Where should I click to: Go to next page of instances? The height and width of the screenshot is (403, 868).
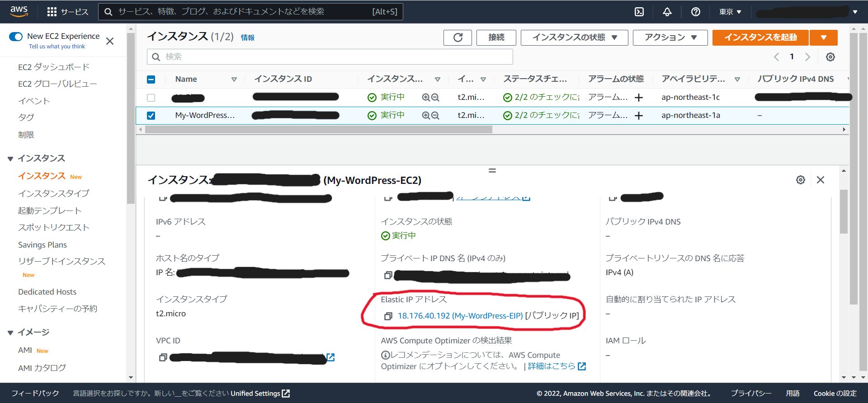click(807, 57)
